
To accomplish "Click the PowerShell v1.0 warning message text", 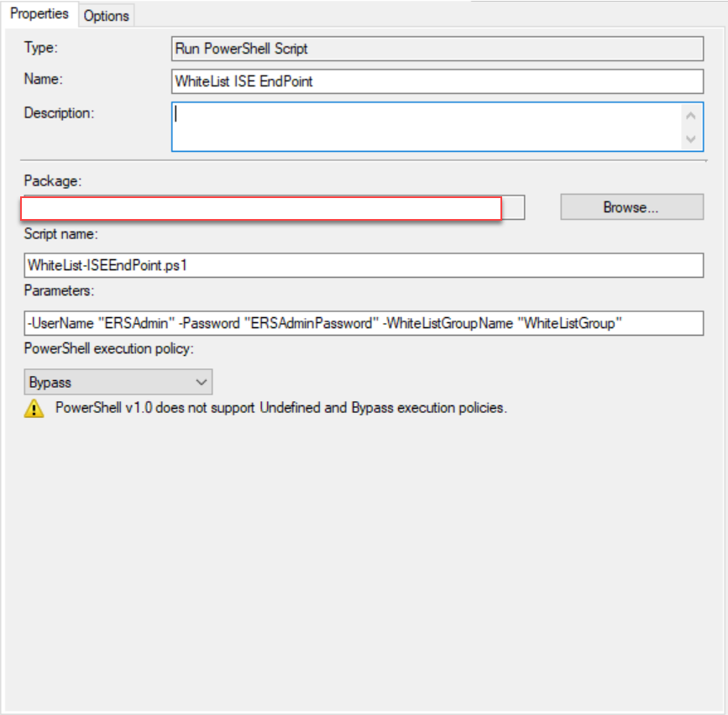I will click(x=281, y=408).
